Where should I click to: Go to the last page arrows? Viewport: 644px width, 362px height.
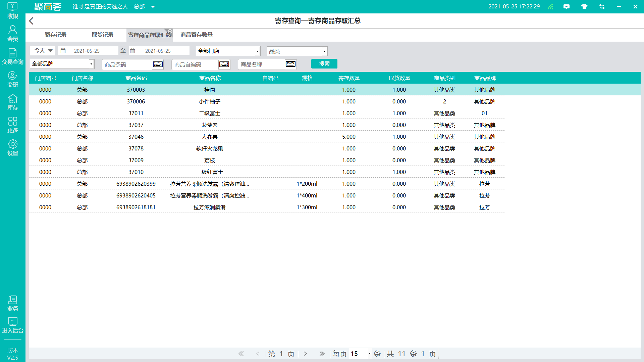[322, 354]
